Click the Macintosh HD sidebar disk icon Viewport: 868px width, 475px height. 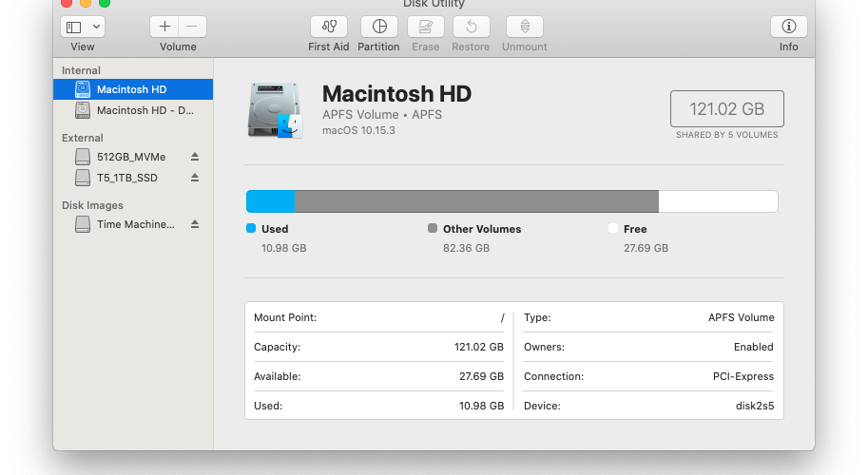click(83, 89)
